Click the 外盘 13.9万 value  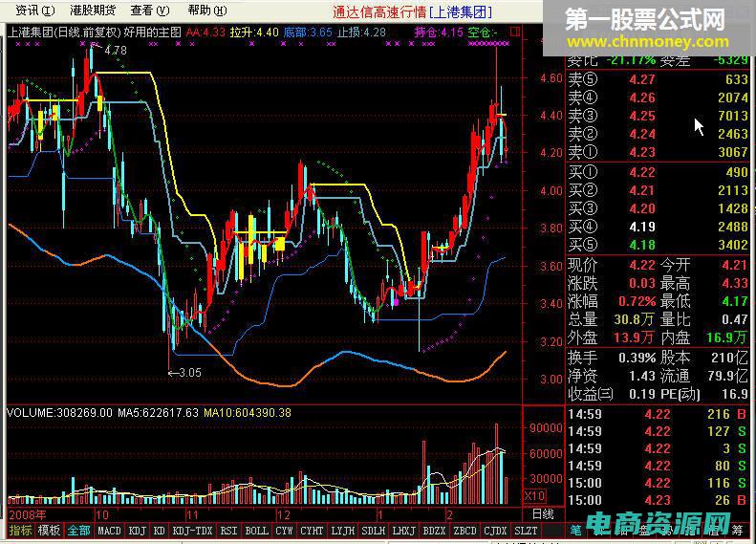click(x=635, y=337)
